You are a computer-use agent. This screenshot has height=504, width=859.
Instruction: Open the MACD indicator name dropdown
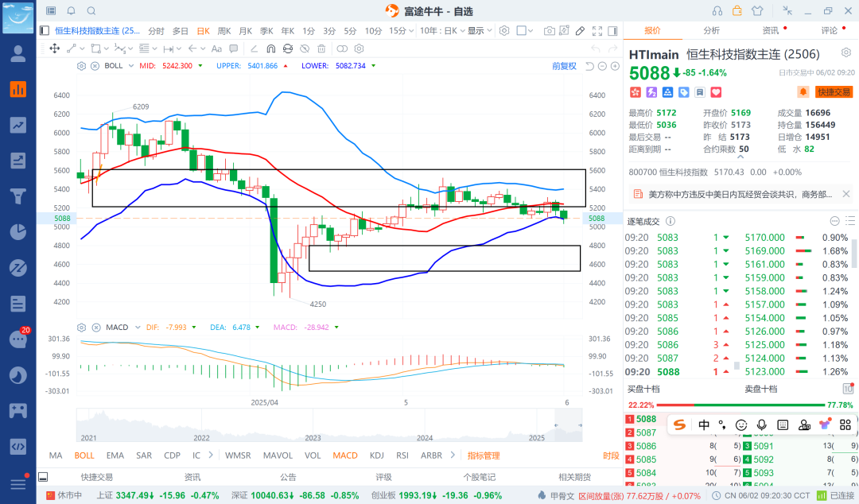click(138, 327)
